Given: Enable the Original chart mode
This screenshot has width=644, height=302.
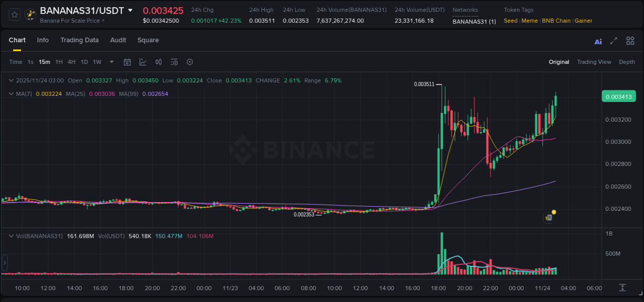Looking at the screenshot, I should 558,62.
